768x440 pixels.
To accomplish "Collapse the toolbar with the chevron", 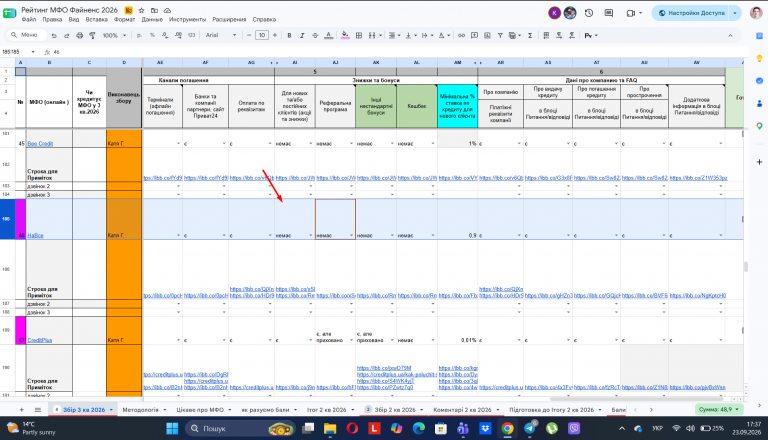I will coord(730,35).
